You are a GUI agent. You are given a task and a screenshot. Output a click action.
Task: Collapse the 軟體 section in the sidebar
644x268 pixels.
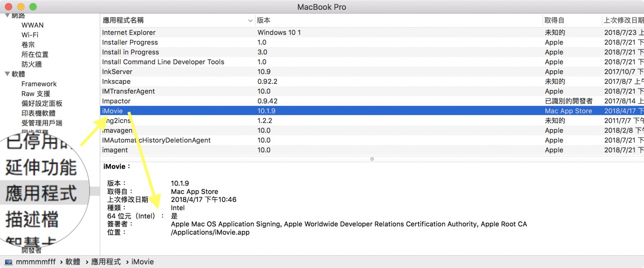point(7,74)
